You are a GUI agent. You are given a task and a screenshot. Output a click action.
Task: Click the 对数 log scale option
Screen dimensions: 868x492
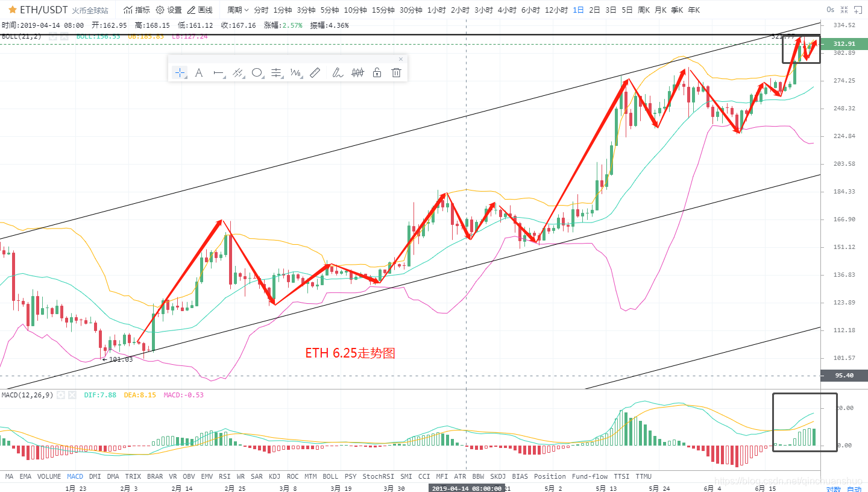(833, 489)
